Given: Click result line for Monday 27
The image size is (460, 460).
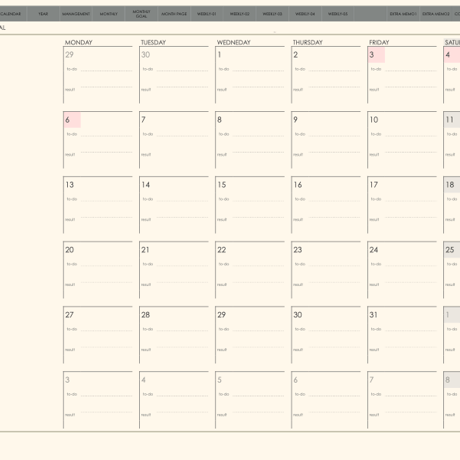Looking at the screenshot, I should tap(106, 347).
